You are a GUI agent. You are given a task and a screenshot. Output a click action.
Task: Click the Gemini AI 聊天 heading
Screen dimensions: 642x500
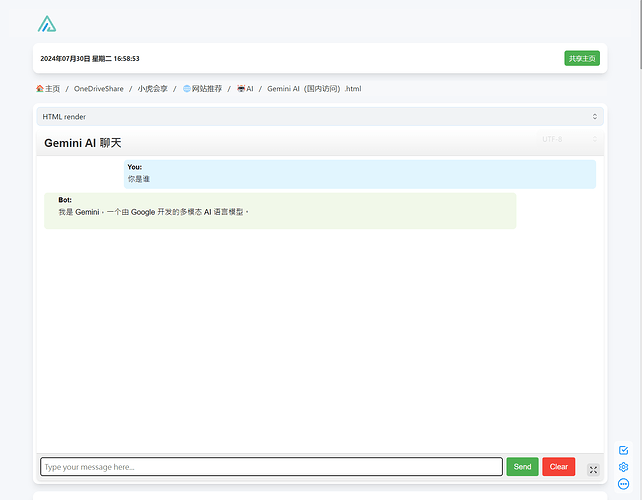pos(83,143)
